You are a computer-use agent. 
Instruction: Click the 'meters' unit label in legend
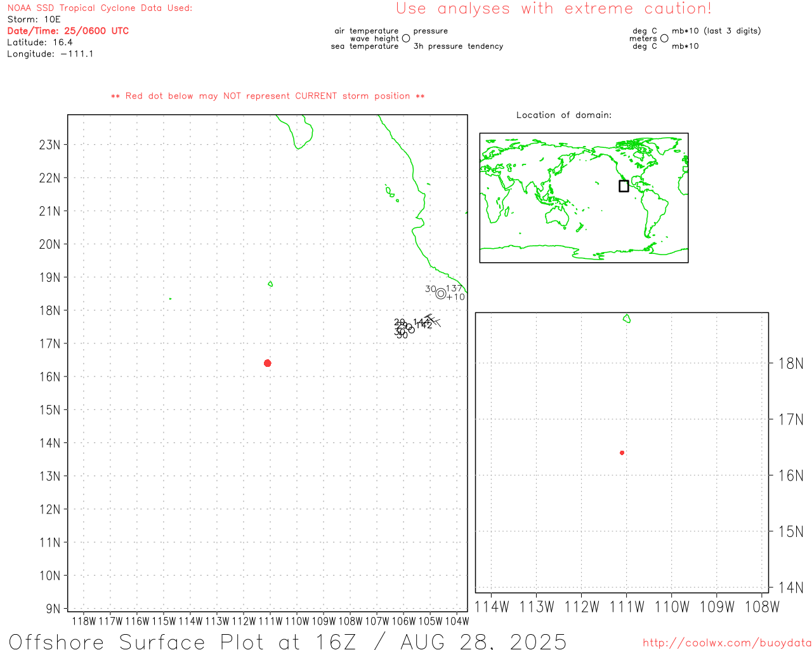coord(643,39)
